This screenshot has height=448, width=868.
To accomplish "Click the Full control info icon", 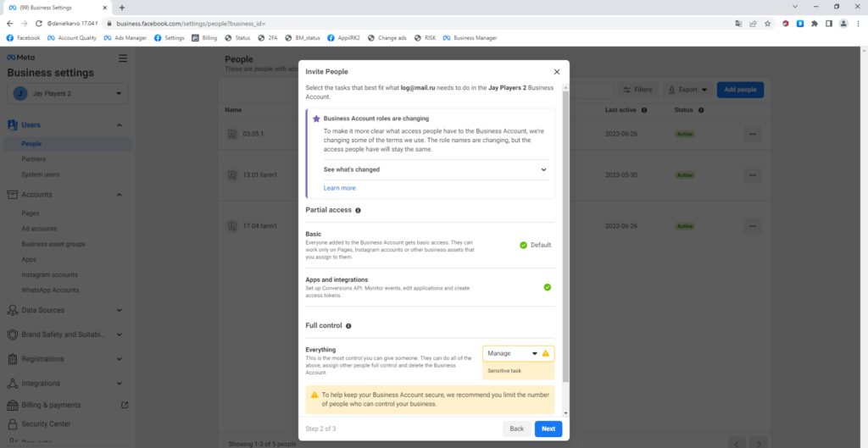I will point(348,325).
